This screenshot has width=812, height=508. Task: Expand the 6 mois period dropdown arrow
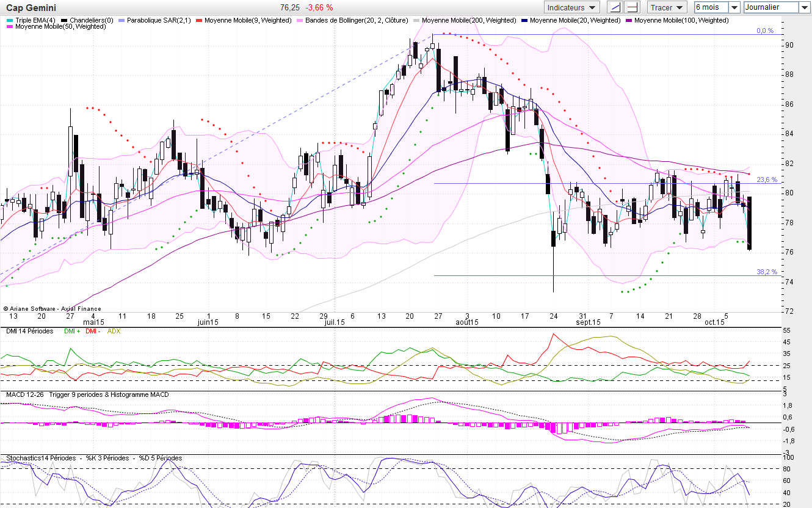tap(734, 7)
